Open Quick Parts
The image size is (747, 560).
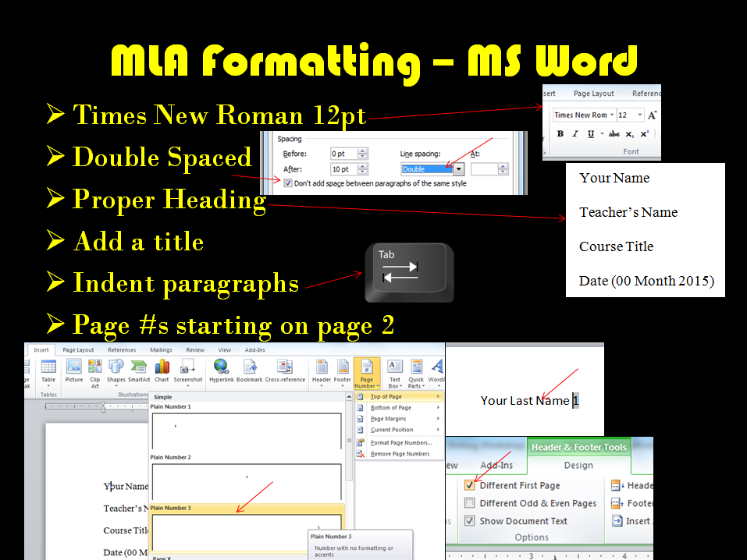click(x=416, y=374)
